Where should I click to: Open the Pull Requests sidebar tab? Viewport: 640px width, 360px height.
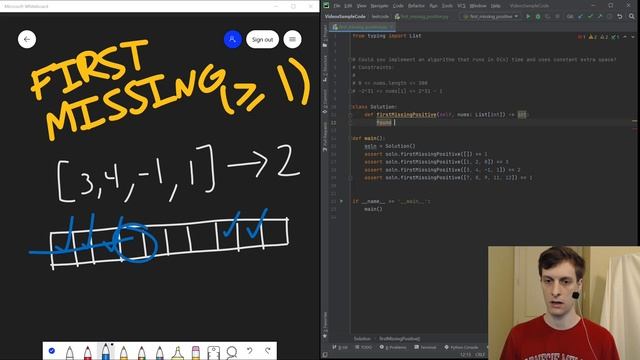[x=325, y=137]
